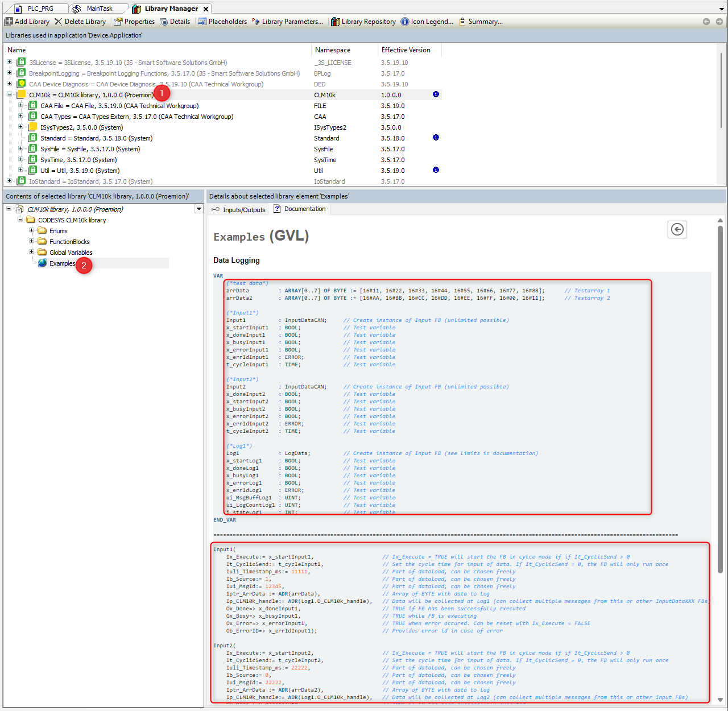Image resolution: width=728 pixels, height=711 pixels.
Task: Open the Library Repository
Action: pos(363,22)
